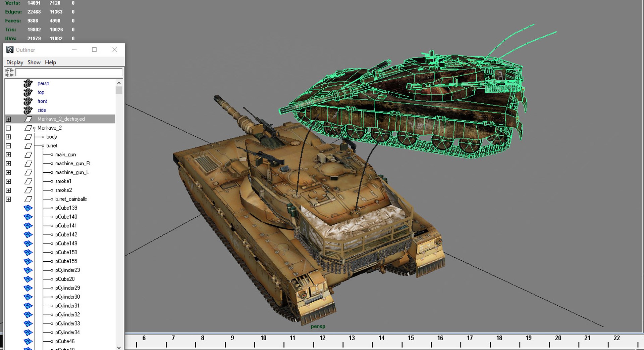Screen dimensions: 644x350
Task: Expand the smoke2 node
Action: [8, 190]
